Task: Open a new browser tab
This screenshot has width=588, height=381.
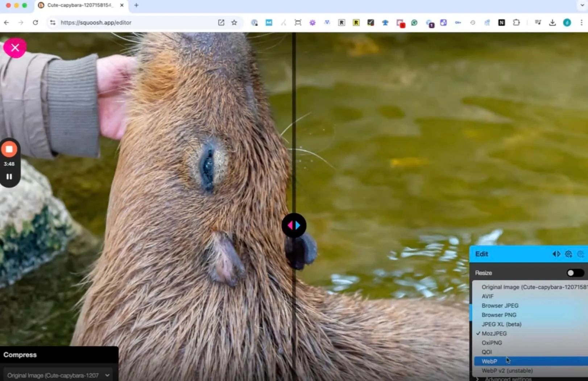Action: [x=136, y=5]
